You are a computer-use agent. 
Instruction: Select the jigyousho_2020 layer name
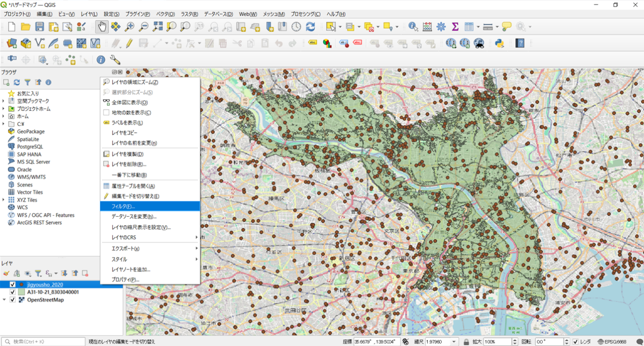point(45,285)
